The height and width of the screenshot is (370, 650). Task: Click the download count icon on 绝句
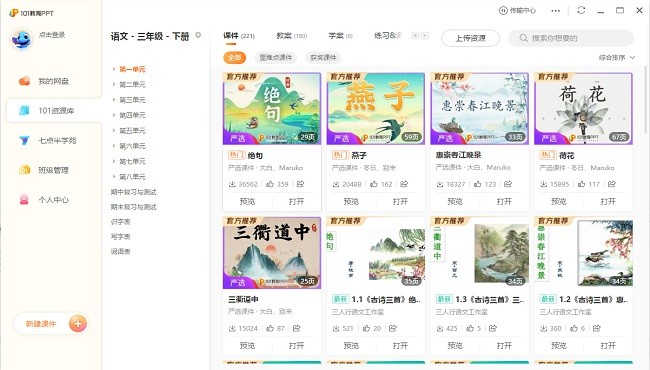coord(232,184)
